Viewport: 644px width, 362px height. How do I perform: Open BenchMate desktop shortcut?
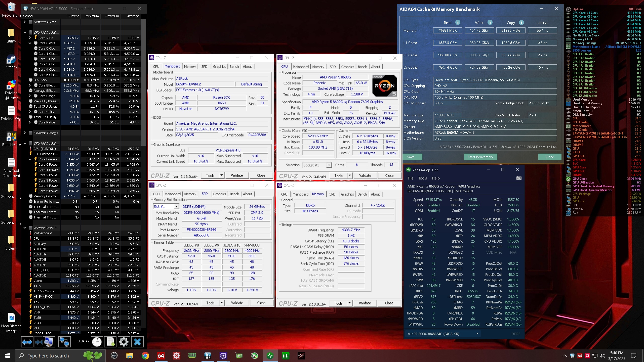11,139
